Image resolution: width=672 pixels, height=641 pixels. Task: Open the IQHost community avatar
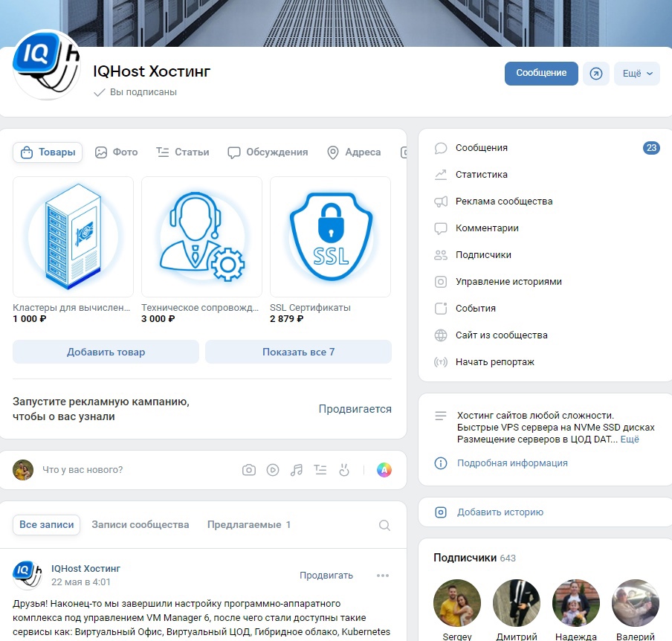click(x=46, y=65)
